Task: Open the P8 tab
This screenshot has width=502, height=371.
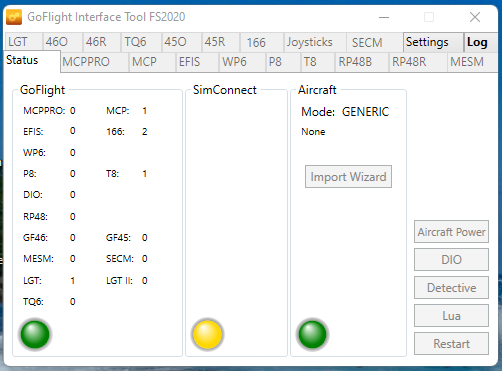Action: click(283, 62)
